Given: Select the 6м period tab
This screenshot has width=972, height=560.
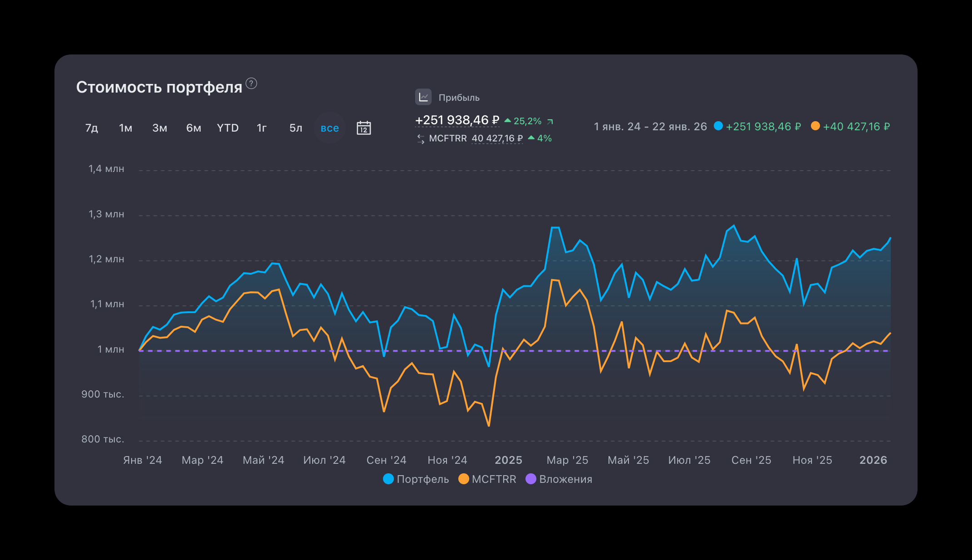Looking at the screenshot, I should [193, 128].
